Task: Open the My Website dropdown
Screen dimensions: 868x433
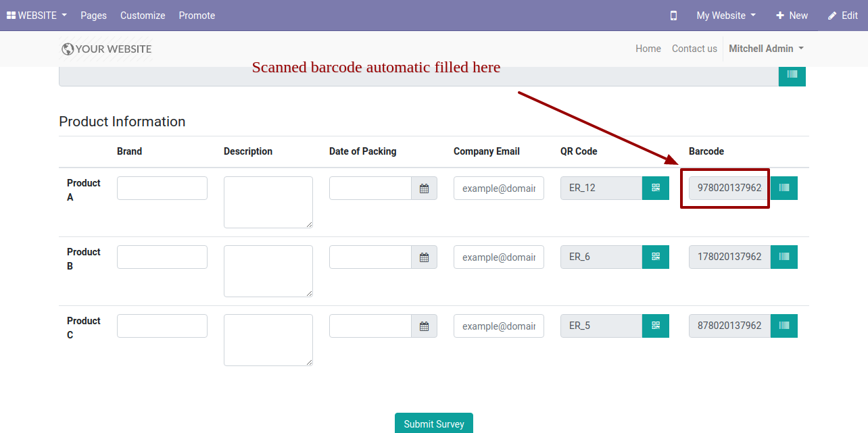Action: pyautogui.click(x=726, y=16)
